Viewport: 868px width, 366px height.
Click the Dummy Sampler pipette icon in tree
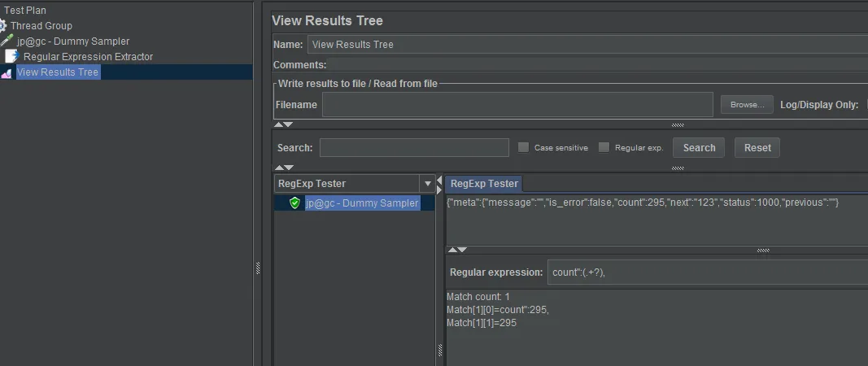click(x=7, y=41)
